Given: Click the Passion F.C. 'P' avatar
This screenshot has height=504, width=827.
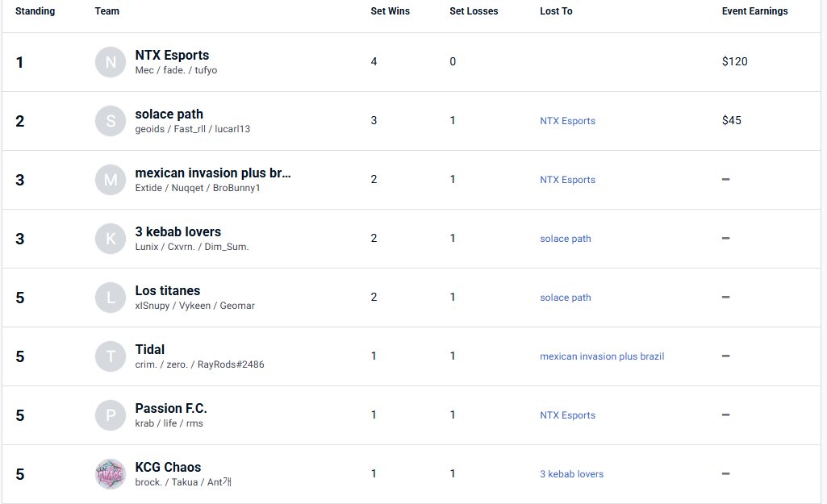Looking at the screenshot, I should tap(111, 415).
